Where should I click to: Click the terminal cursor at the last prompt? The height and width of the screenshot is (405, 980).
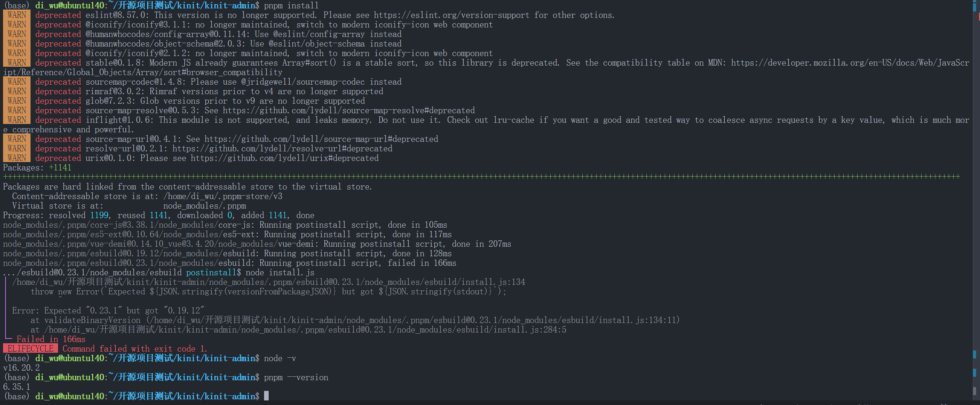pyautogui.click(x=266, y=396)
